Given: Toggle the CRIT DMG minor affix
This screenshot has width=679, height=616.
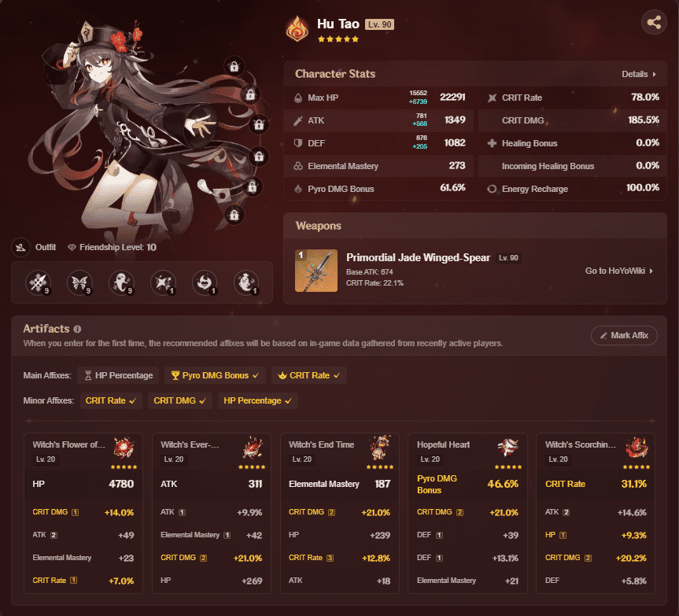Looking at the screenshot, I should tap(179, 400).
